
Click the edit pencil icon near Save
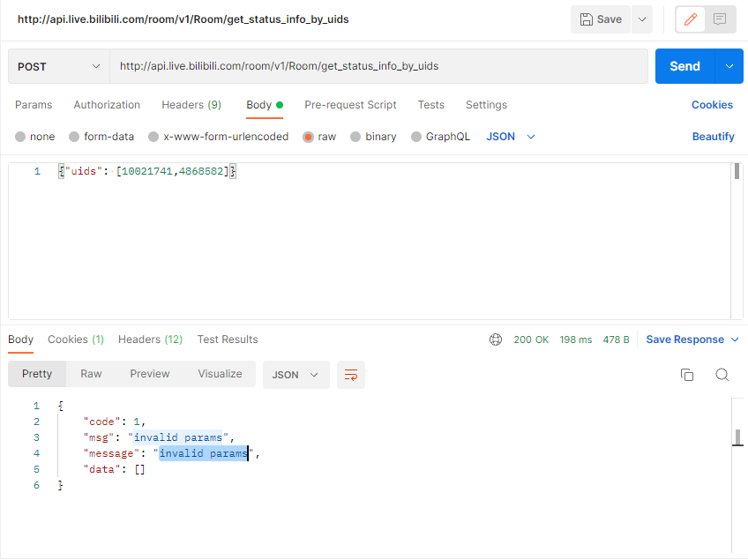(x=690, y=19)
